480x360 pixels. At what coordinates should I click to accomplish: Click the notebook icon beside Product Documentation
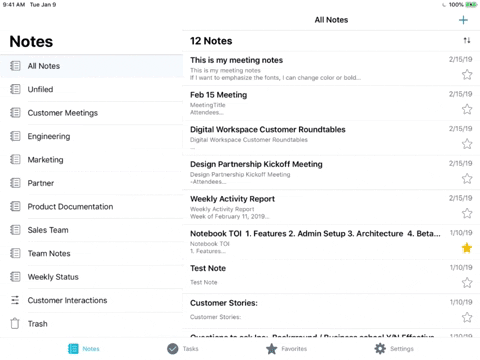point(15,207)
